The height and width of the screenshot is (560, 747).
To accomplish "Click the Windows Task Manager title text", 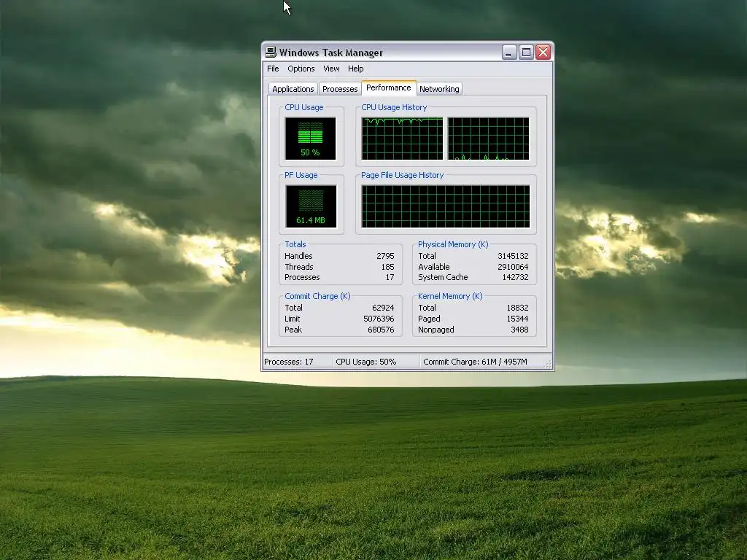I will tap(331, 52).
